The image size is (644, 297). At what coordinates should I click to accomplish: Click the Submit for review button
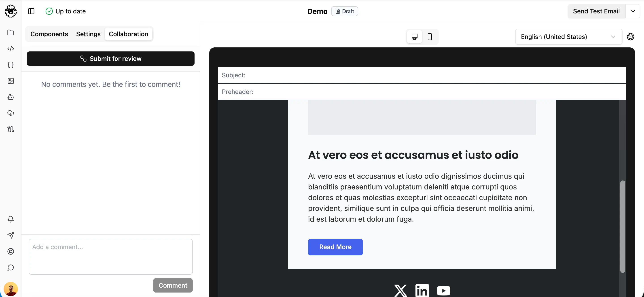(110, 59)
